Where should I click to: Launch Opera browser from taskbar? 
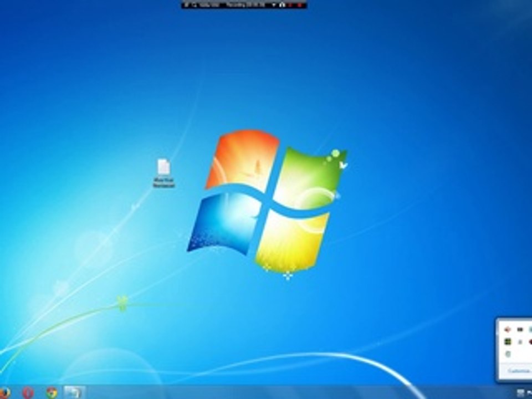pyautogui.click(x=28, y=393)
